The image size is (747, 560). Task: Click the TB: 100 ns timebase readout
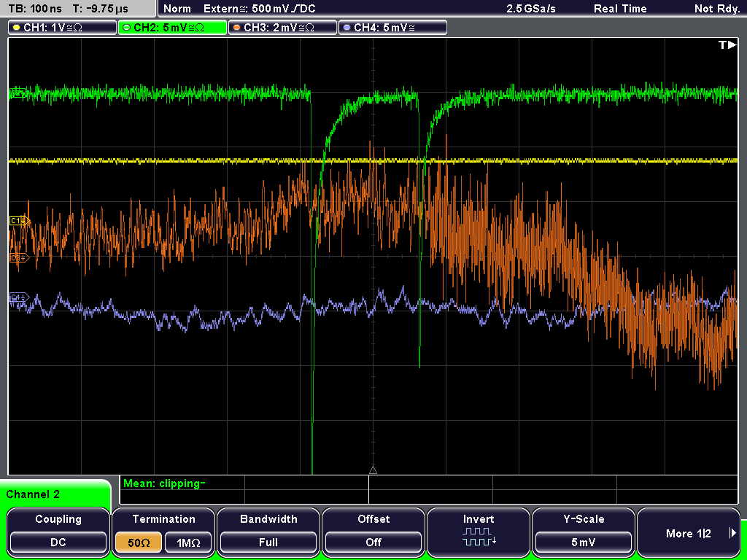(35, 9)
